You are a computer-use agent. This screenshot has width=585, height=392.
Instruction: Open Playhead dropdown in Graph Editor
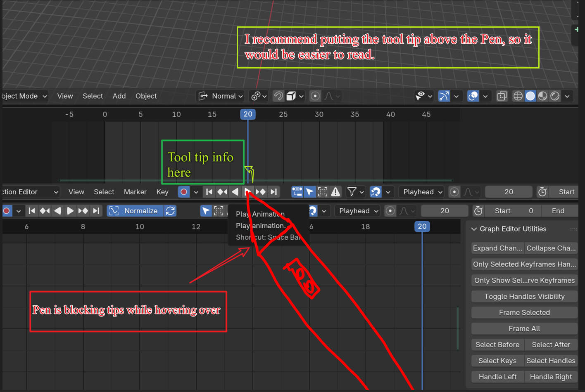coord(358,211)
